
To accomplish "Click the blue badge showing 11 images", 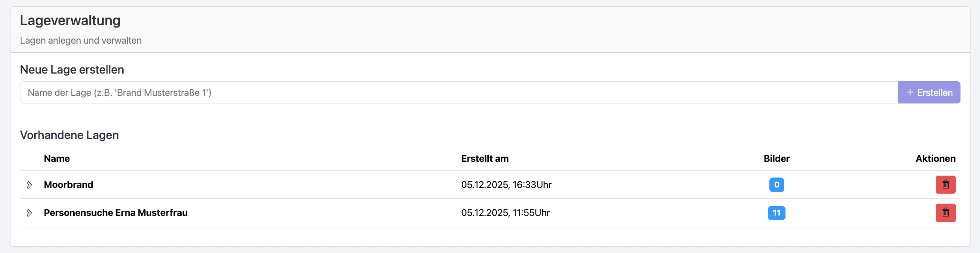I will (x=776, y=213).
